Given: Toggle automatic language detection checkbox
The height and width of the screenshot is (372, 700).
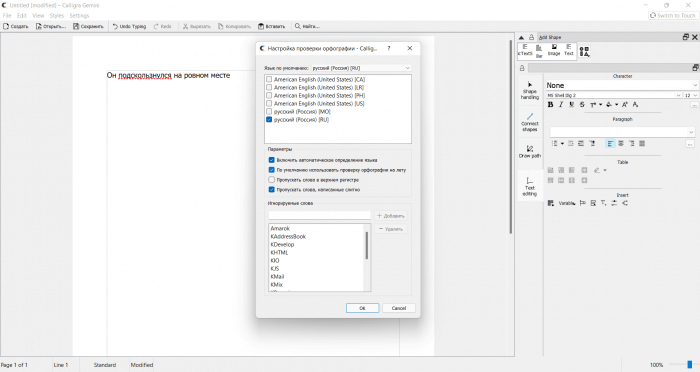Looking at the screenshot, I should tap(271, 160).
